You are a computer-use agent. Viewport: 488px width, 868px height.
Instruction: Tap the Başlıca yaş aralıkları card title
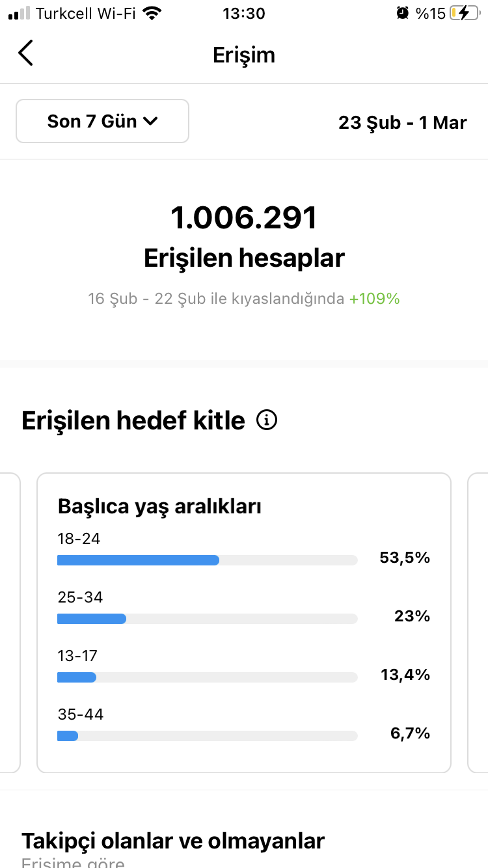point(159,506)
